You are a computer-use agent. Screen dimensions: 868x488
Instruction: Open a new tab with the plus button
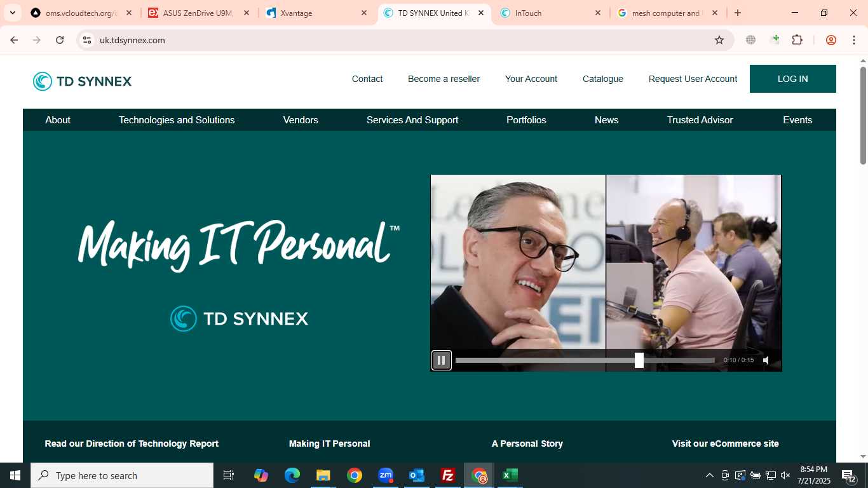pos(738,13)
